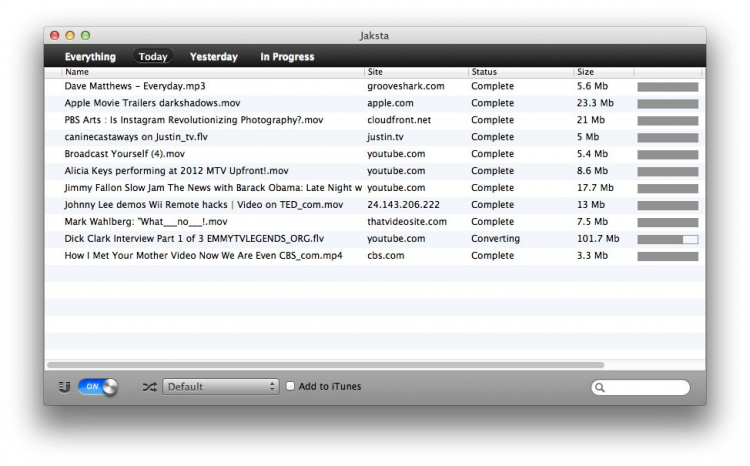Close the Jaksta window with red button
This screenshot has width=750, height=466.
coord(55,35)
